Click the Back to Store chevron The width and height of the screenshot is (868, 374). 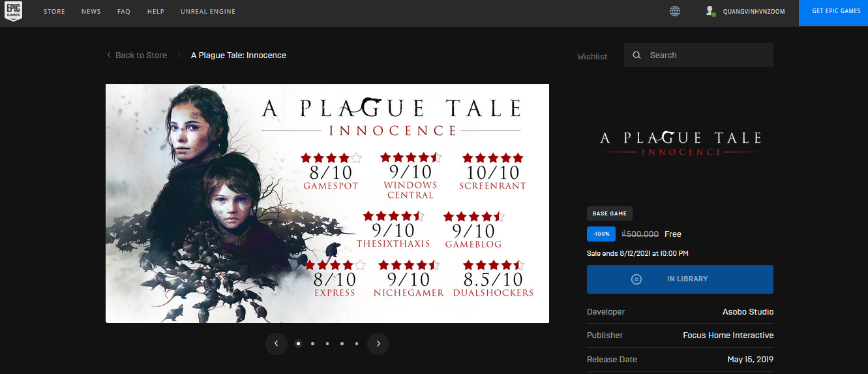[x=109, y=55]
